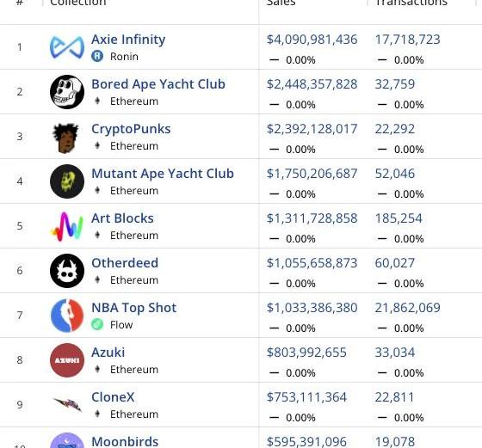Viewport: 482px width, 448px height.
Task: Open the Bored Ape Yacht Club skull avatar
Action: [x=67, y=92]
